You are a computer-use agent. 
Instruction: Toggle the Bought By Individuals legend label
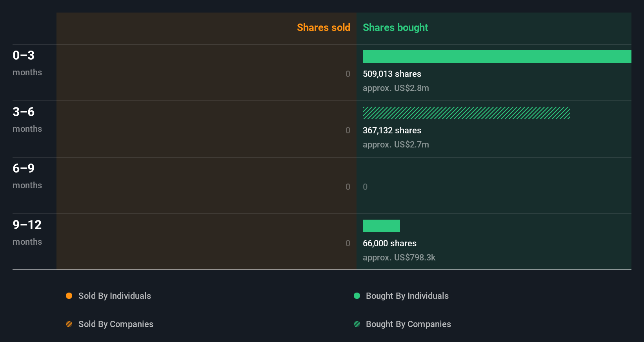(x=407, y=296)
